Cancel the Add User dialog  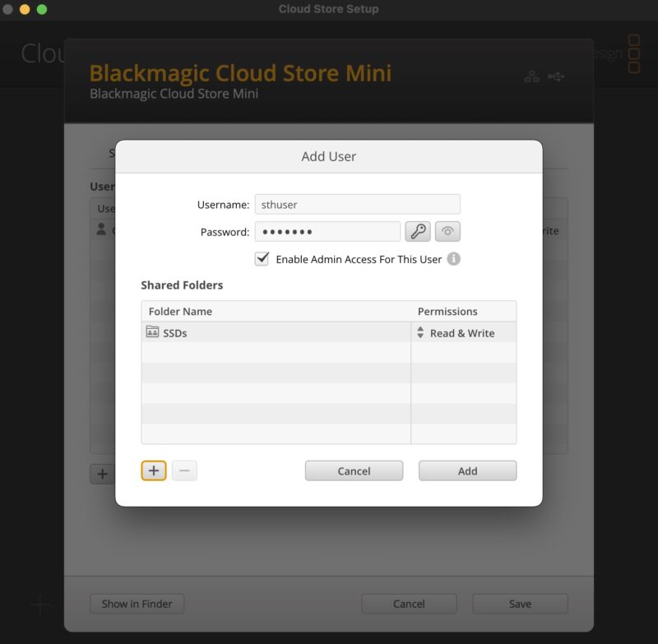tap(354, 470)
